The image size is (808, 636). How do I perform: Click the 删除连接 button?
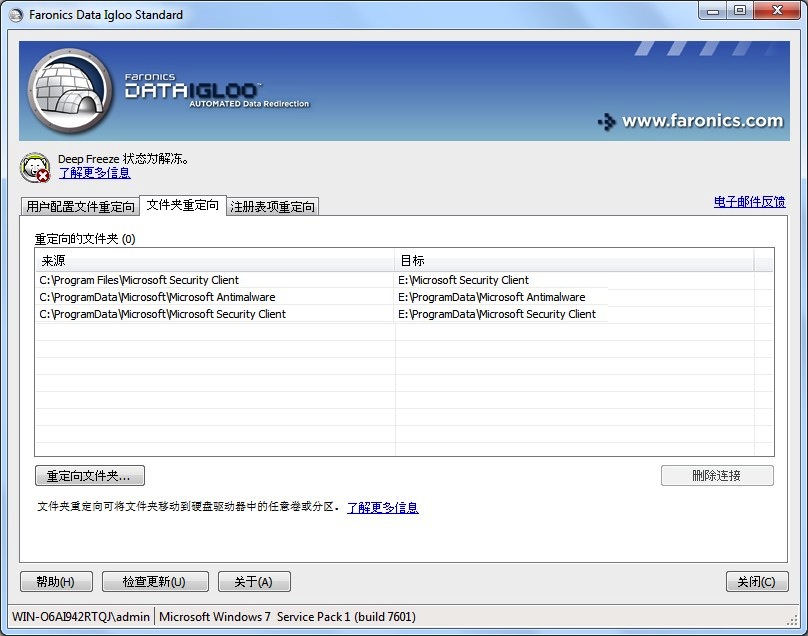coord(716,476)
